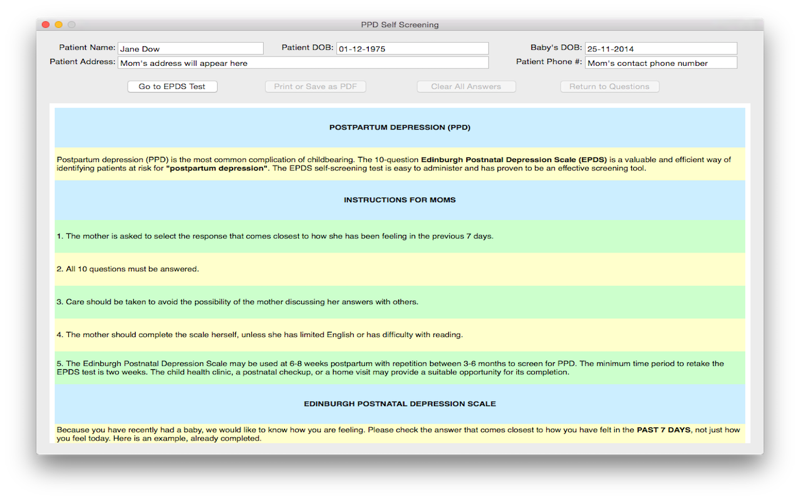Click the Clear All Answers button

[x=466, y=87]
